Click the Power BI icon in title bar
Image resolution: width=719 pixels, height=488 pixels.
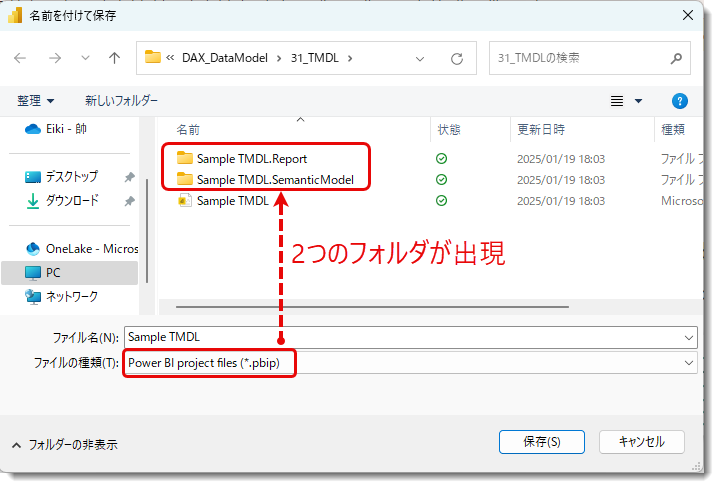point(15,15)
